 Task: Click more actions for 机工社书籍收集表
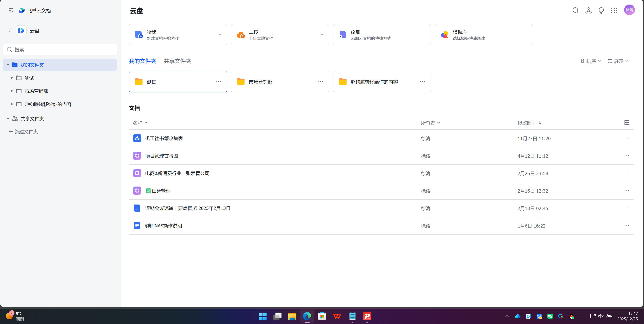point(627,138)
